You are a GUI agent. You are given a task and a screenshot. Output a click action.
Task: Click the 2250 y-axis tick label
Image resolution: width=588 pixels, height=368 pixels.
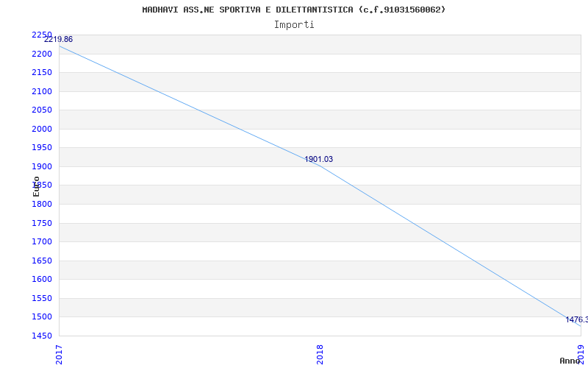click(x=42, y=35)
